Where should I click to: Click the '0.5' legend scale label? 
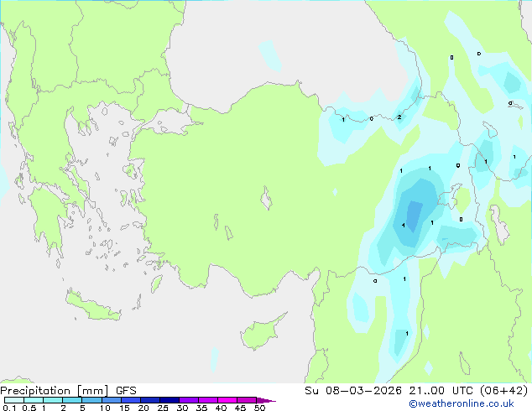29,408
